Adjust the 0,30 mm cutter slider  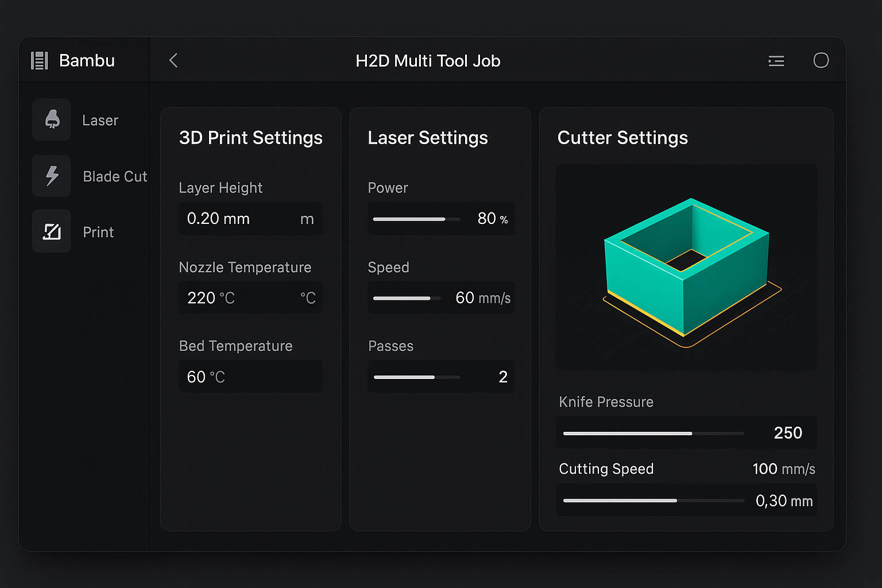point(653,501)
